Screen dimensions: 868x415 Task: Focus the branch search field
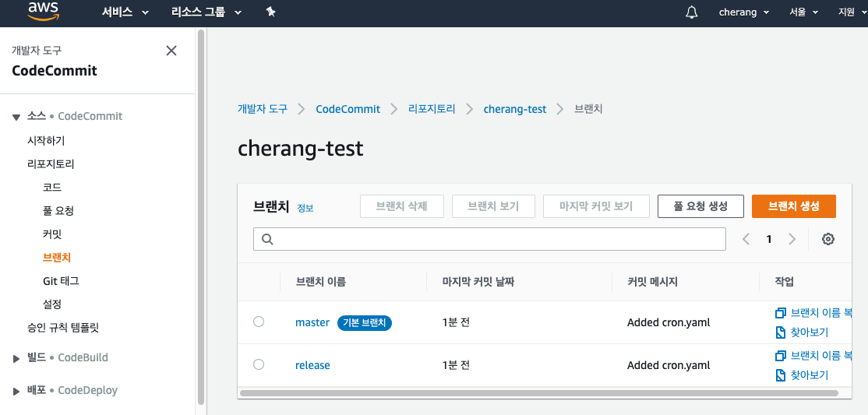click(489, 239)
